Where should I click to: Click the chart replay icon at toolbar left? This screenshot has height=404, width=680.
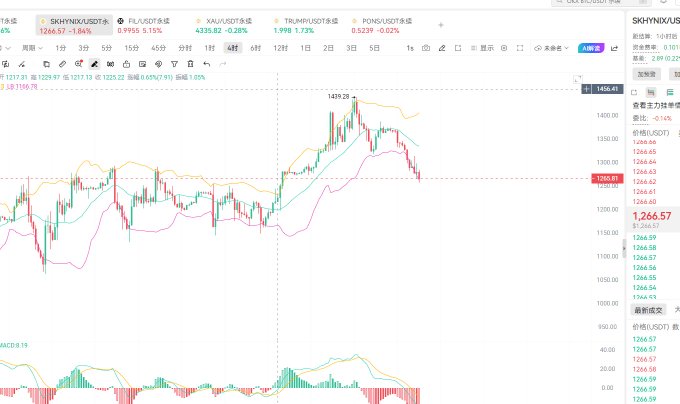tap(5, 64)
